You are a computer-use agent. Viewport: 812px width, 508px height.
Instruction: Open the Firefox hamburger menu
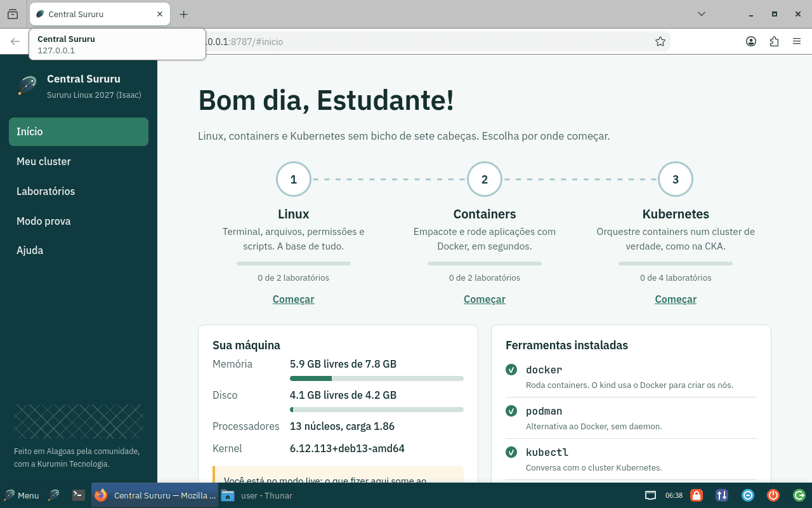797,42
